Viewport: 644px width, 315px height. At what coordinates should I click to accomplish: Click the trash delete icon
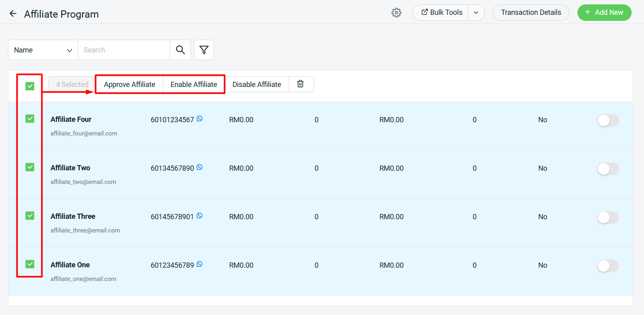pyautogui.click(x=301, y=84)
